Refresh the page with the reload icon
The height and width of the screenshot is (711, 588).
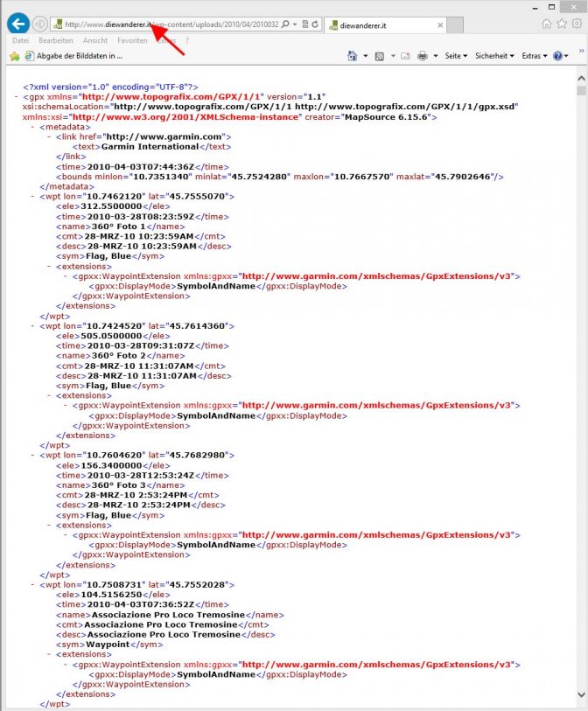(315, 24)
